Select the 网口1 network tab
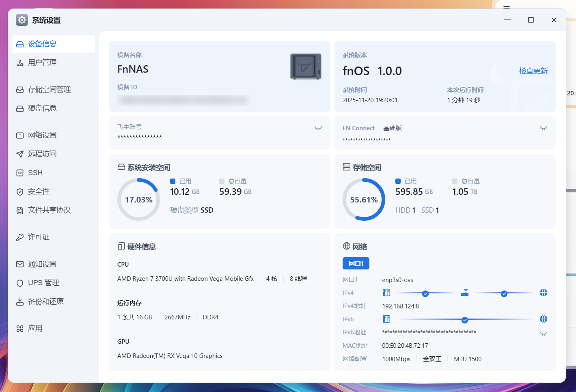This screenshot has width=576, height=392. pyautogui.click(x=356, y=264)
